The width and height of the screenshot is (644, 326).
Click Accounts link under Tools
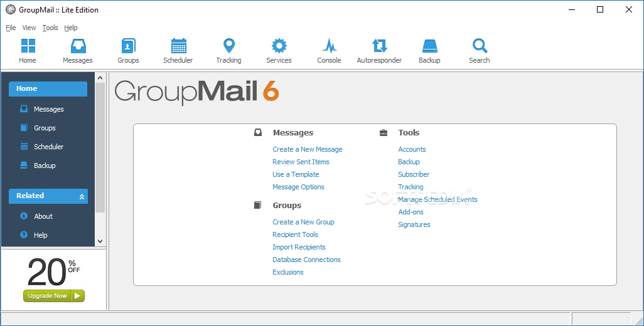412,149
